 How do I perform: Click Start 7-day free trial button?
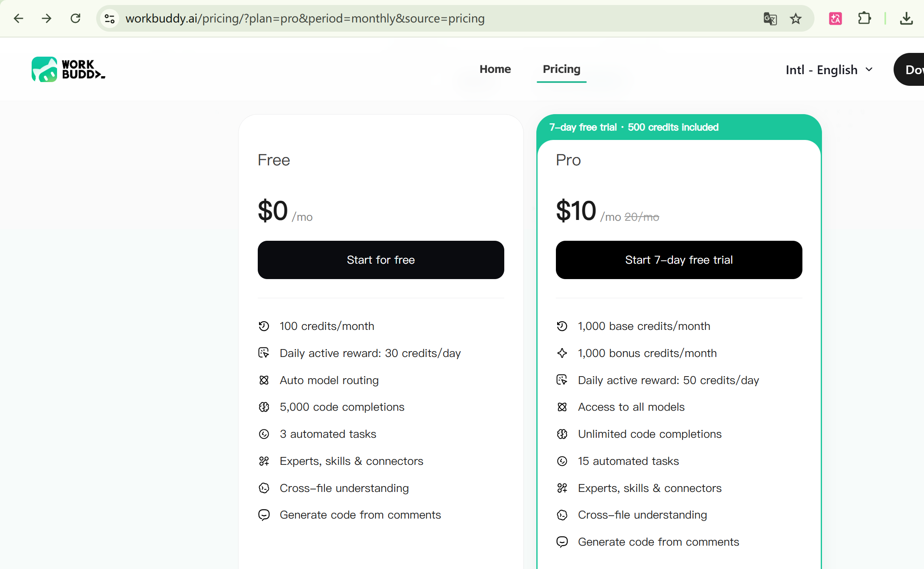point(679,260)
